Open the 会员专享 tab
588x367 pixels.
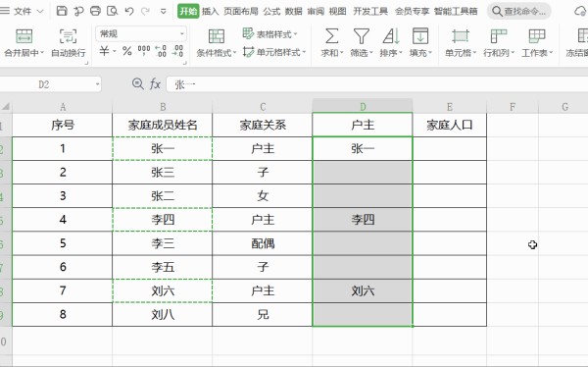coord(412,11)
